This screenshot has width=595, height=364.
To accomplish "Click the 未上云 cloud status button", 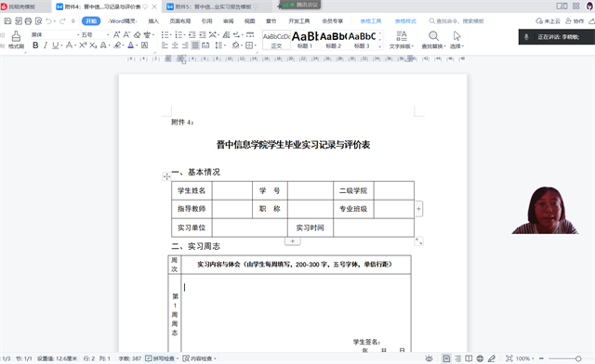I will point(548,21).
